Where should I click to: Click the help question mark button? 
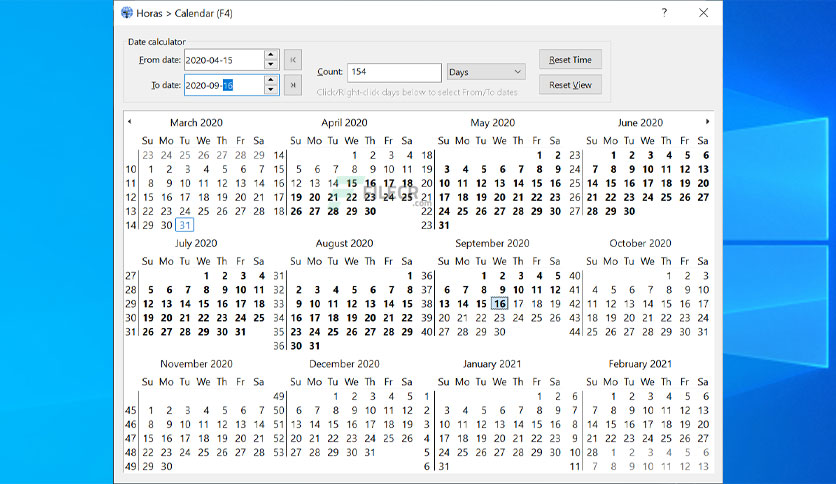click(x=664, y=13)
